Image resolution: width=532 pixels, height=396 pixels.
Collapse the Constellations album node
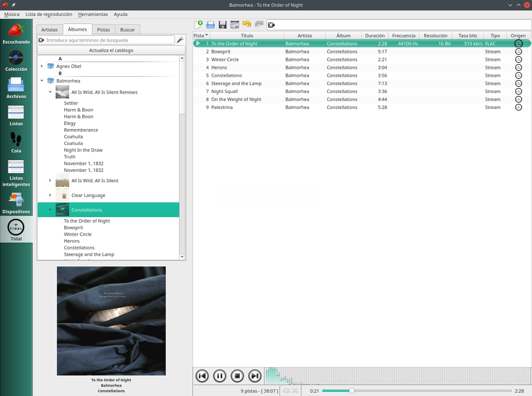50,210
